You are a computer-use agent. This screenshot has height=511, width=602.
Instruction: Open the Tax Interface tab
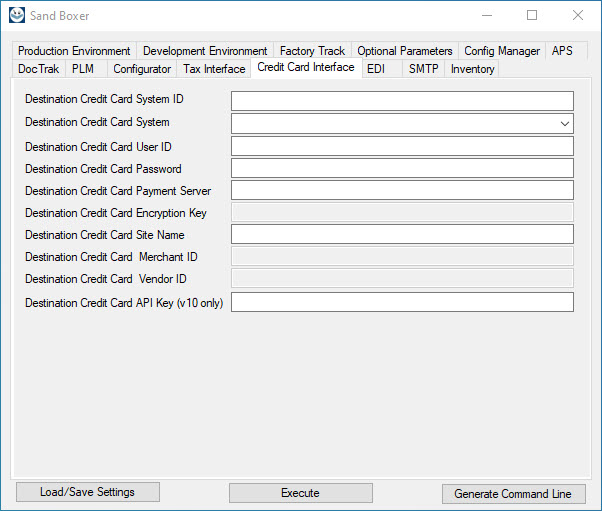tap(214, 69)
